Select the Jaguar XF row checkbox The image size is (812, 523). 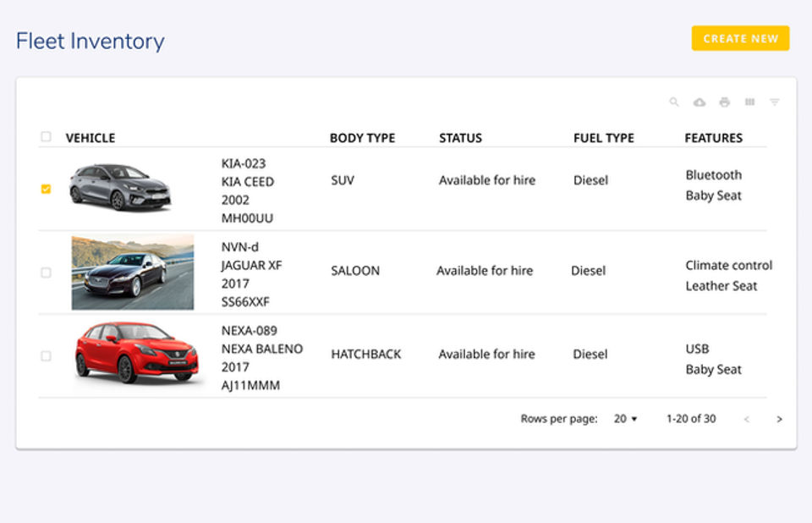[46, 273]
